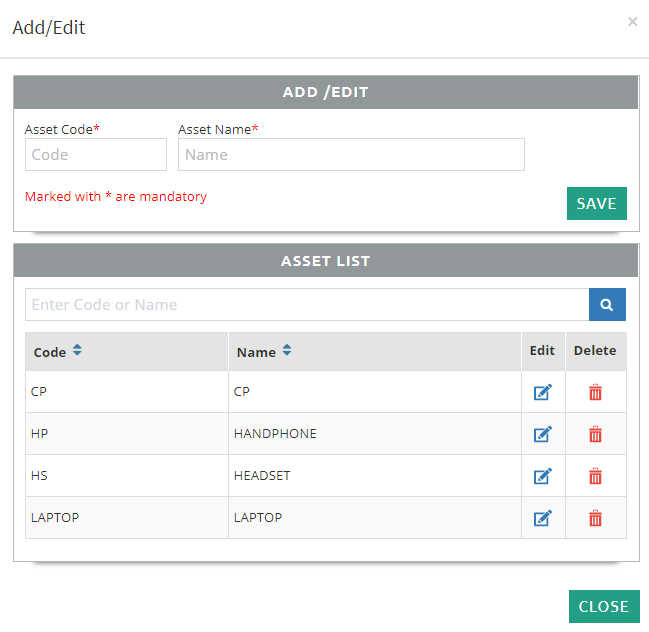649x632 pixels.
Task: Focus the Asset Name input field
Action: [351, 155]
